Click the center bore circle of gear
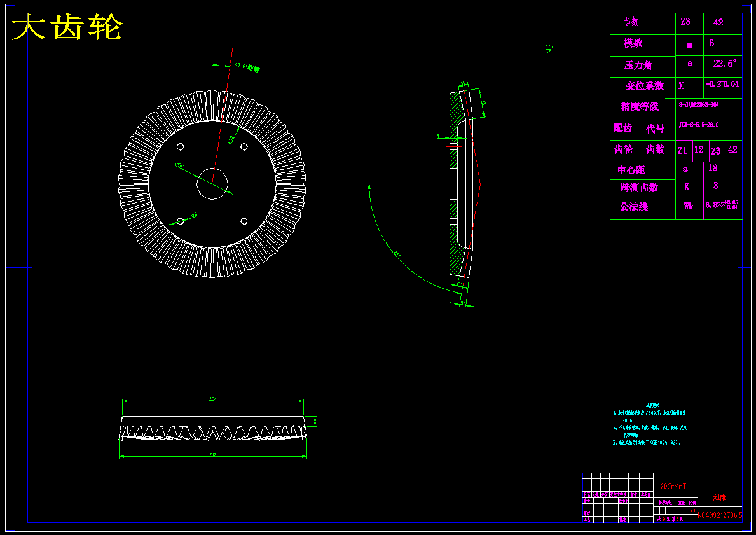756x535 pixels. [x=212, y=184]
